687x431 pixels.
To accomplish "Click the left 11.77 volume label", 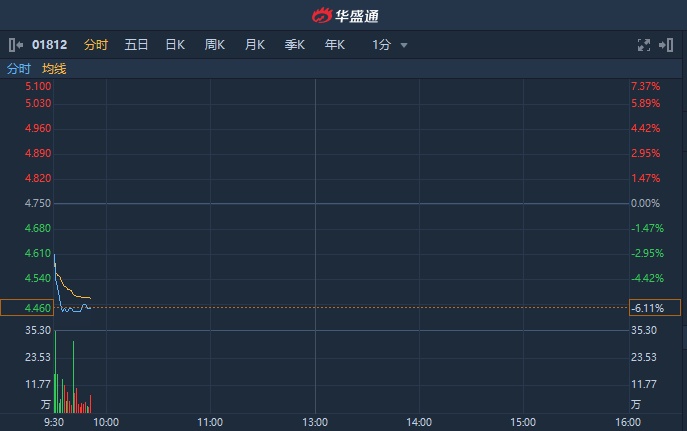I will coord(38,385).
